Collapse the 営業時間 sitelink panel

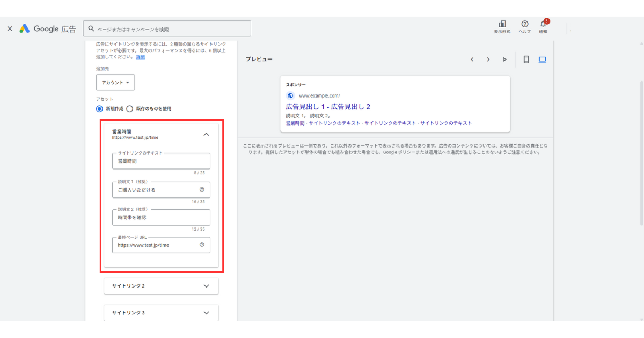point(206,134)
